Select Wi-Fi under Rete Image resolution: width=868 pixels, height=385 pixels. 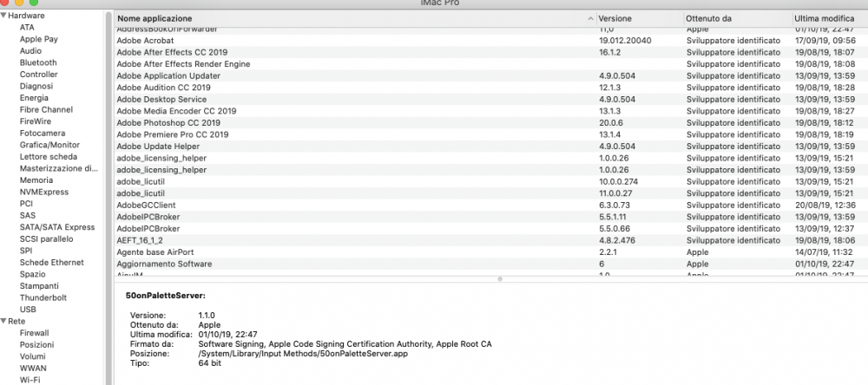pos(29,380)
